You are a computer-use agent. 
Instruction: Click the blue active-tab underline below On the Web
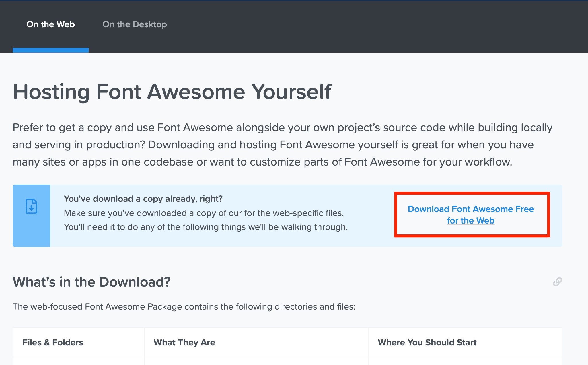[50, 50]
